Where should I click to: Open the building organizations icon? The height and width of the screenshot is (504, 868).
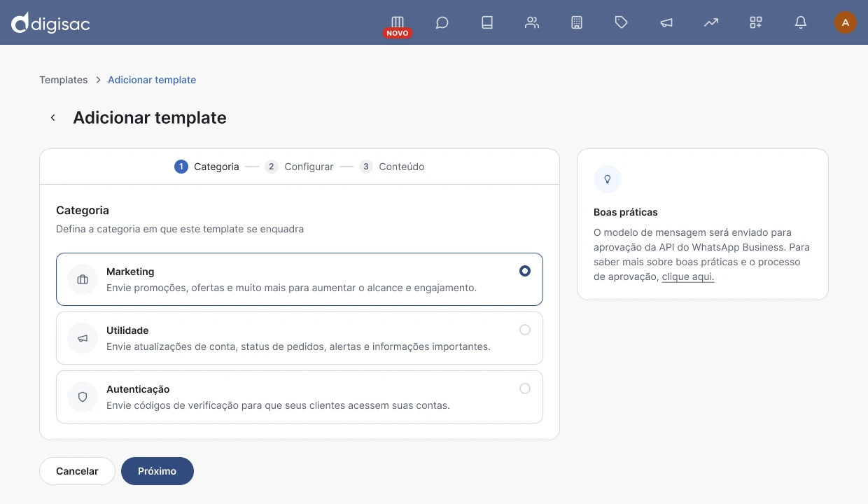point(577,22)
